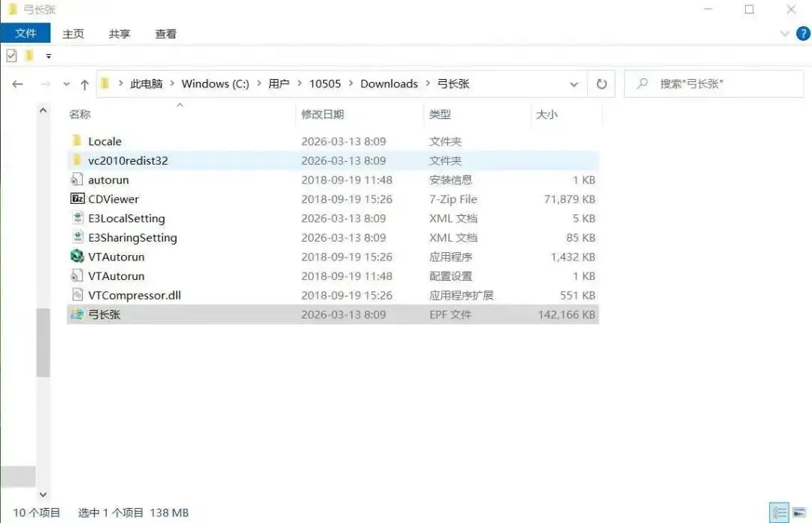Viewport: 812px width, 523px height.
Task: Click the search magnifier icon
Action: (642, 84)
